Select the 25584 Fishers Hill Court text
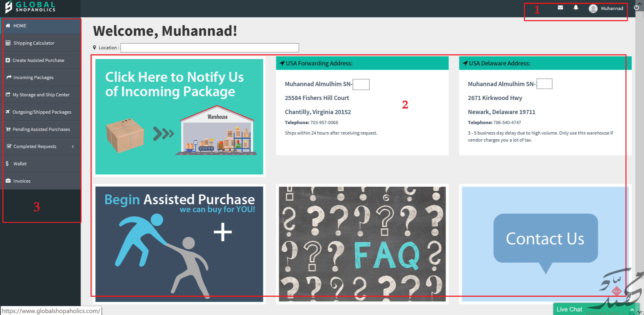Image resolution: width=644 pixels, height=315 pixels. [317, 98]
